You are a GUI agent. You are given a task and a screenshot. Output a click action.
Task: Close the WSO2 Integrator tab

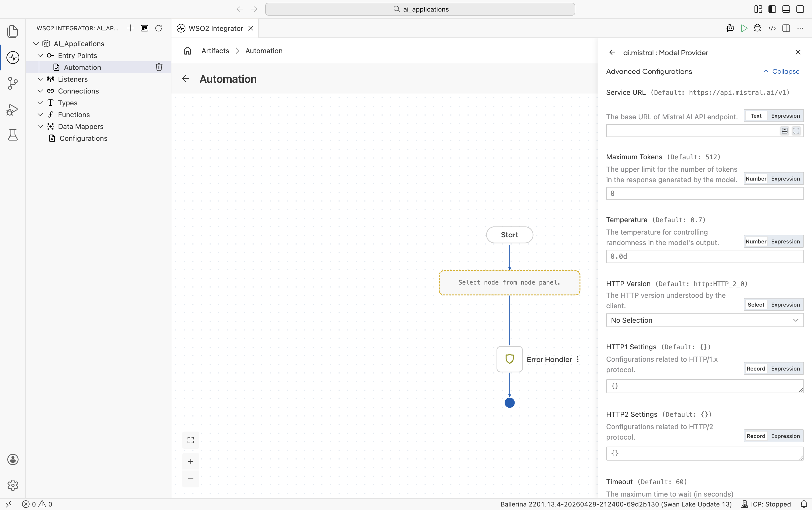coord(250,28)
